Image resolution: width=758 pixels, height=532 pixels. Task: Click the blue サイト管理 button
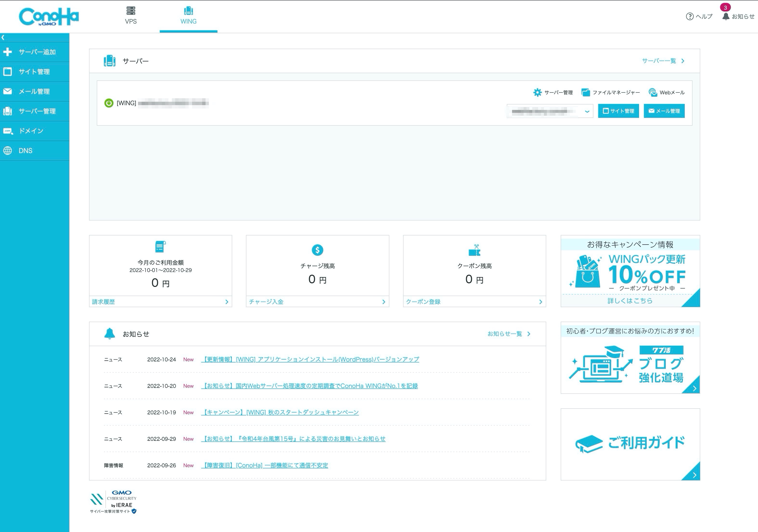click(618, 111)
